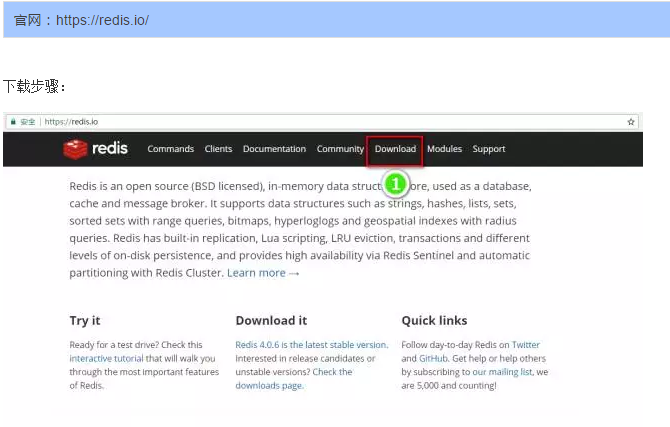Open our mailing list link
Screen dimensions: 670x427
coord(502,372)
